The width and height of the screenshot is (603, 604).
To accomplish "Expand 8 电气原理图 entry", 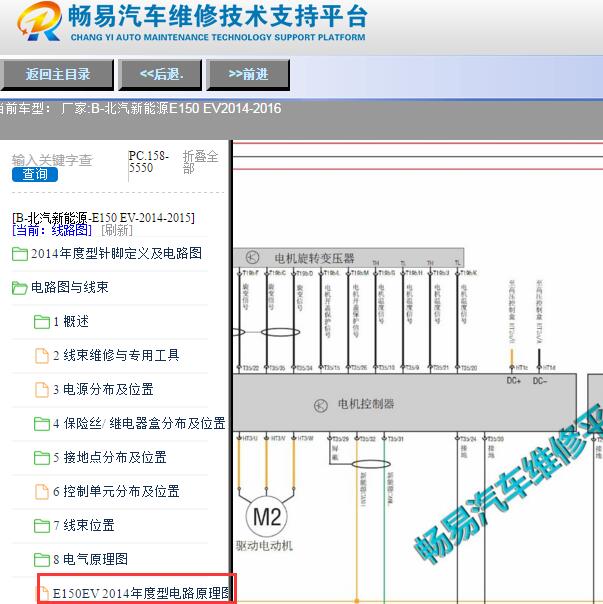I will [x=91, y=559].
